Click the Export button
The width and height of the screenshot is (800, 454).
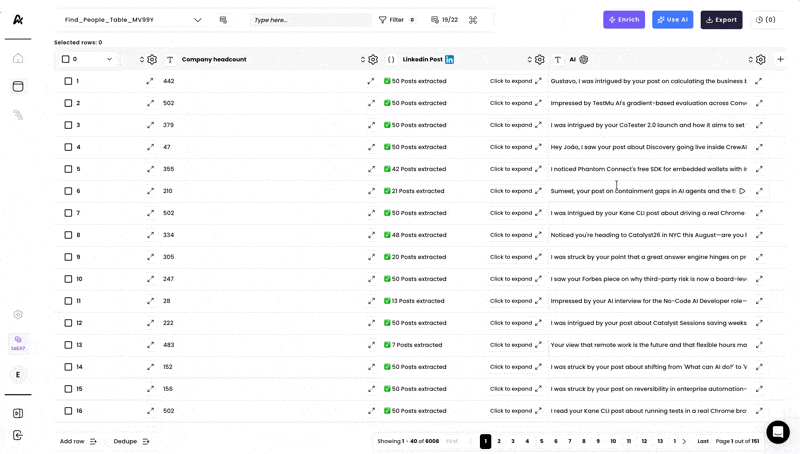pos(721,20)
